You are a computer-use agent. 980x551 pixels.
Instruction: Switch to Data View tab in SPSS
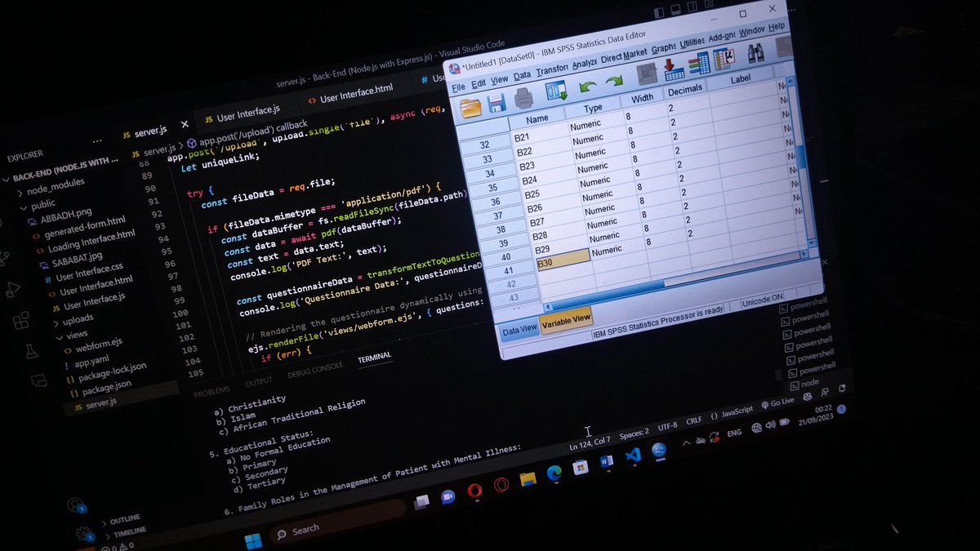point(519,329)
